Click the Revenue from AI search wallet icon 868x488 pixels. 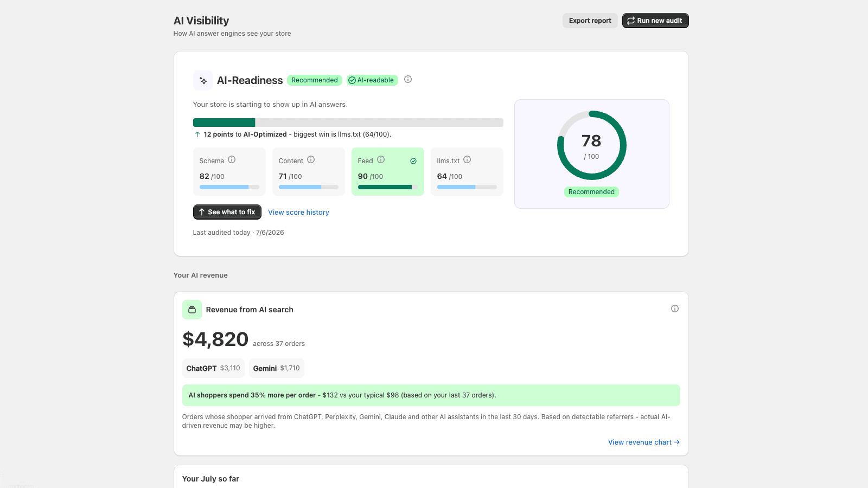pos(192,310)
